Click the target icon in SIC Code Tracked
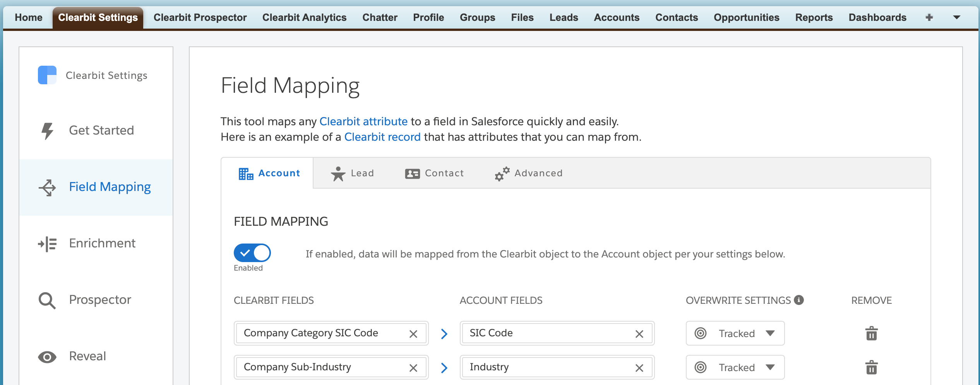Viewport: 980px width, 385px height. [x=701, y=333]
